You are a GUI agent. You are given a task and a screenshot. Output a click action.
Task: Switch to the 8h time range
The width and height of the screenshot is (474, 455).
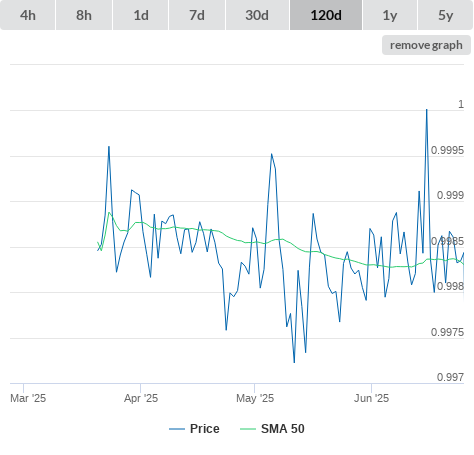pos(84,15)
